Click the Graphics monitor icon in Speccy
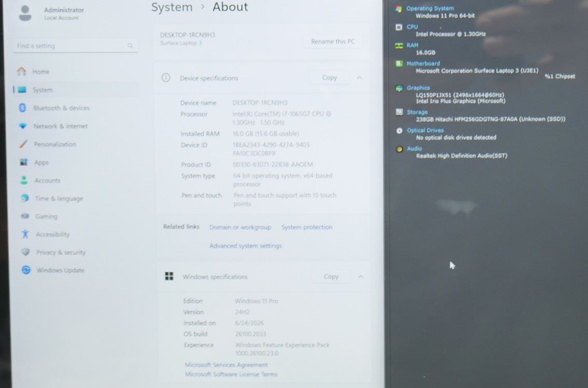Viewport: 588px width, 388px height. click(399, 88)
